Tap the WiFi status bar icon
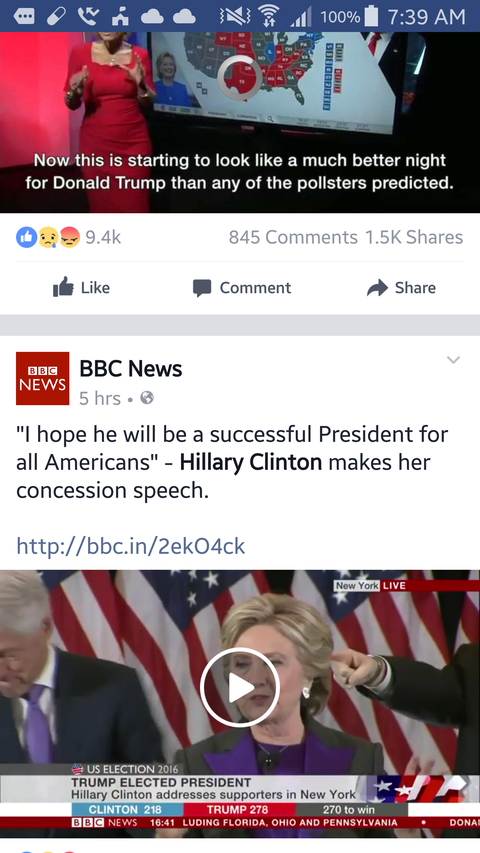 [x=267, y=16]
